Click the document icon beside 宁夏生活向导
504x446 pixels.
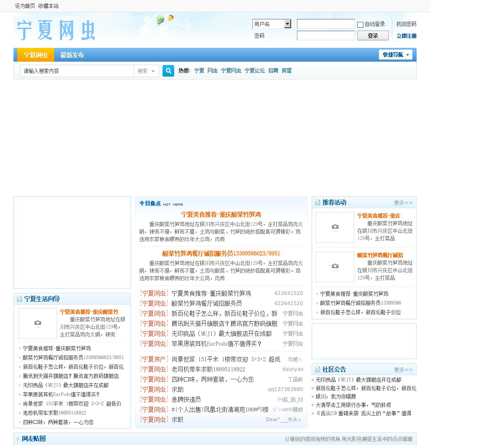click(x=19, y=299)
